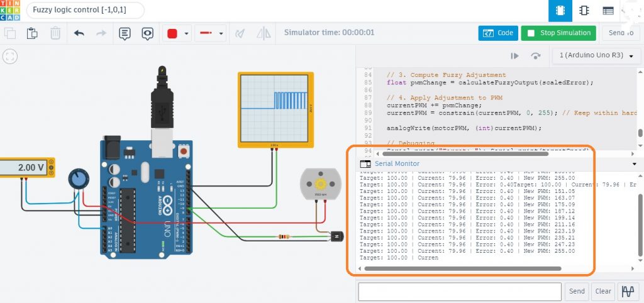
Task: Click the Arduino reset button
Action: click(x=183, y=151)
